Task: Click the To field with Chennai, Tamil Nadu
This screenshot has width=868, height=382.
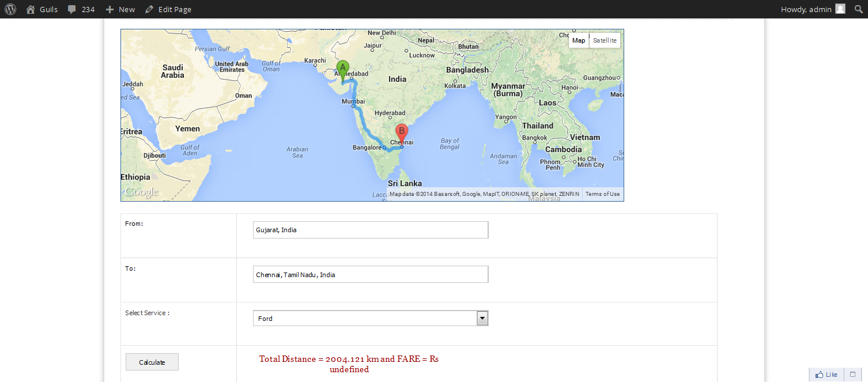Action: coord(371,274)
